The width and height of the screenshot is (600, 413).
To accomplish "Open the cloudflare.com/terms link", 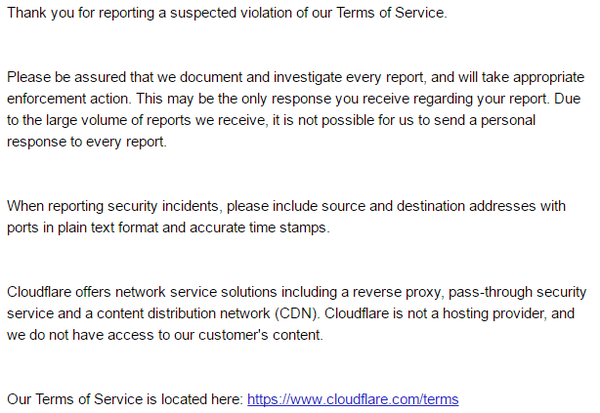I will click(x=352, y=399).
